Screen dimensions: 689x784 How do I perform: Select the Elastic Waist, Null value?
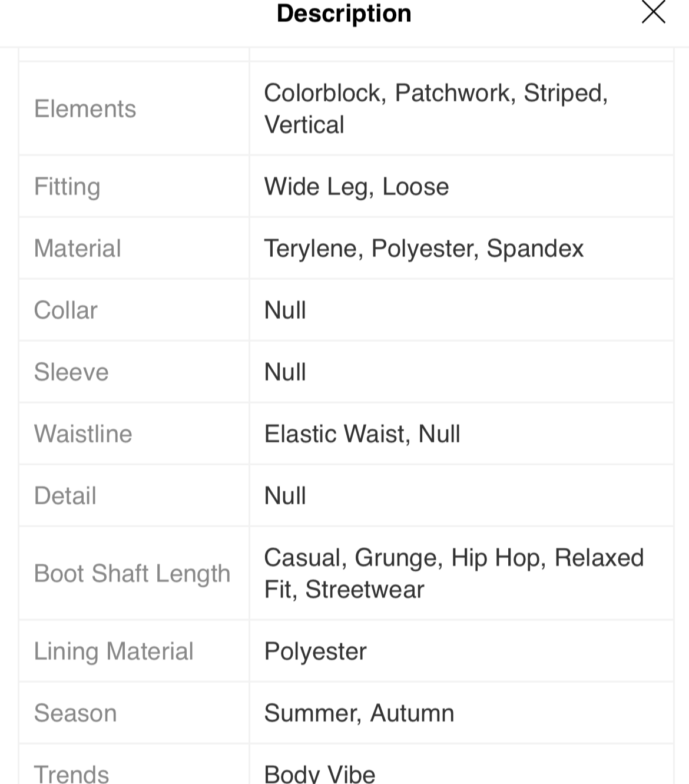(362, 434)
